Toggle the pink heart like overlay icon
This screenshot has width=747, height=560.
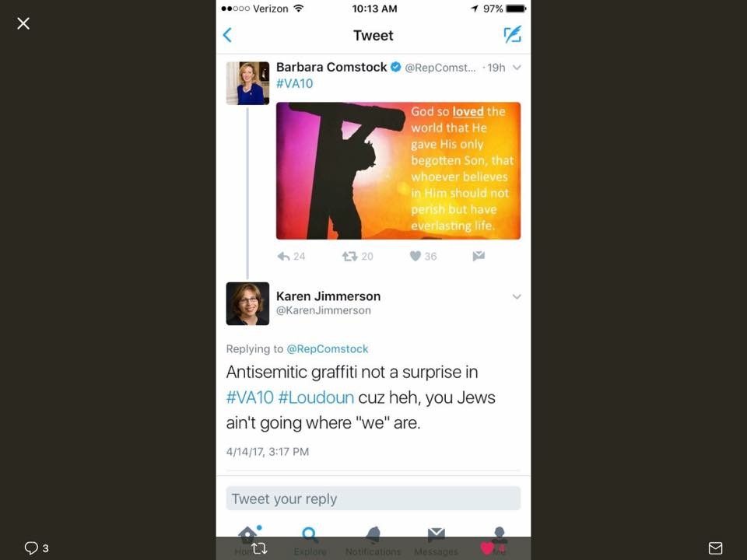(487, 548)
